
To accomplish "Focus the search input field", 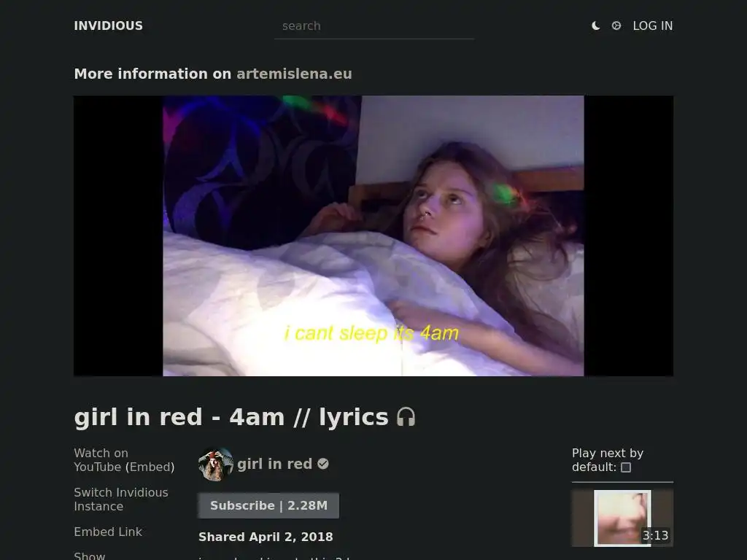I will (x=374, y=26).
